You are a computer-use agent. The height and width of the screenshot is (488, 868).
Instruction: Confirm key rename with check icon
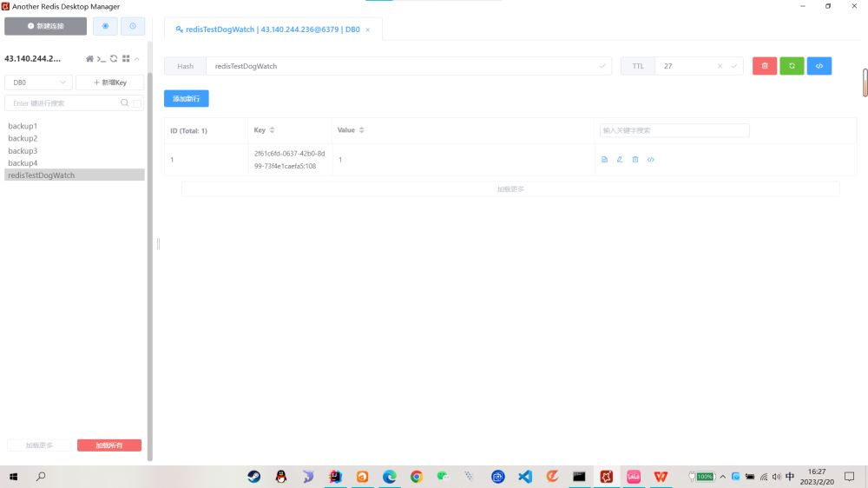click(602, 66)
